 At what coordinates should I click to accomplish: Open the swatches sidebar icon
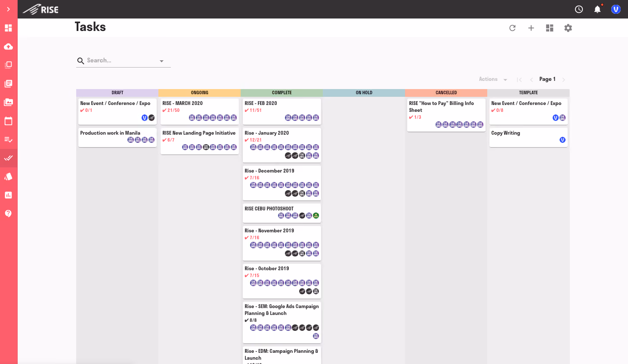point(8,176)
